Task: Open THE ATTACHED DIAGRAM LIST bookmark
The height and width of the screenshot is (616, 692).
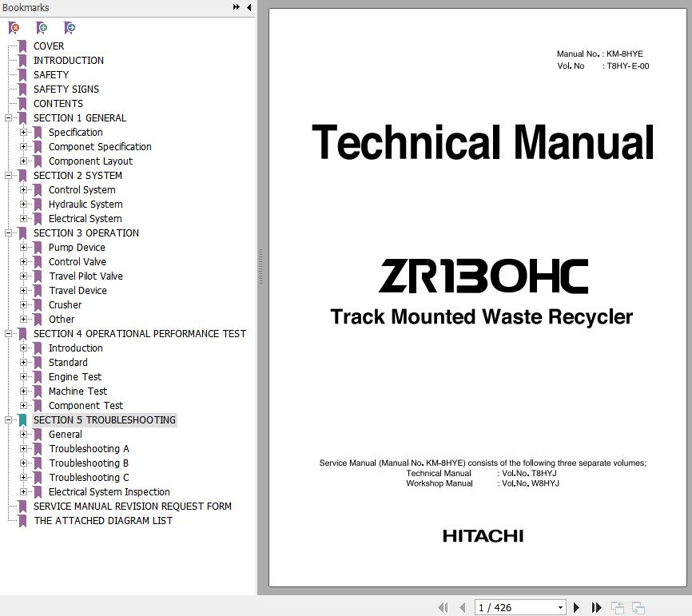Action: click(103, 521)
